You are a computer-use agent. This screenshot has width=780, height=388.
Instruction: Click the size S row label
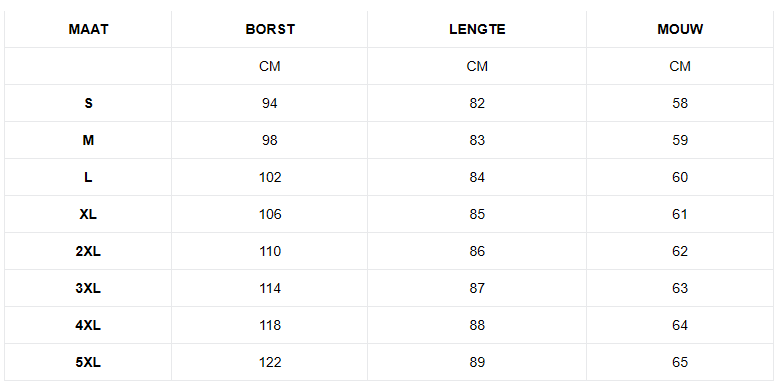pos(88,103)
